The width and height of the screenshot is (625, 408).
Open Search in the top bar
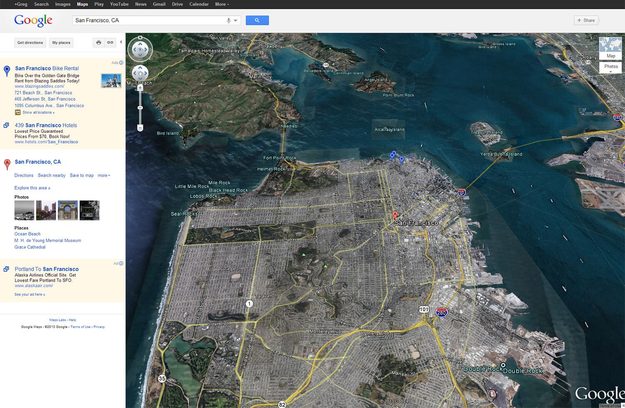pyautogui.click(x=41, y=4)
